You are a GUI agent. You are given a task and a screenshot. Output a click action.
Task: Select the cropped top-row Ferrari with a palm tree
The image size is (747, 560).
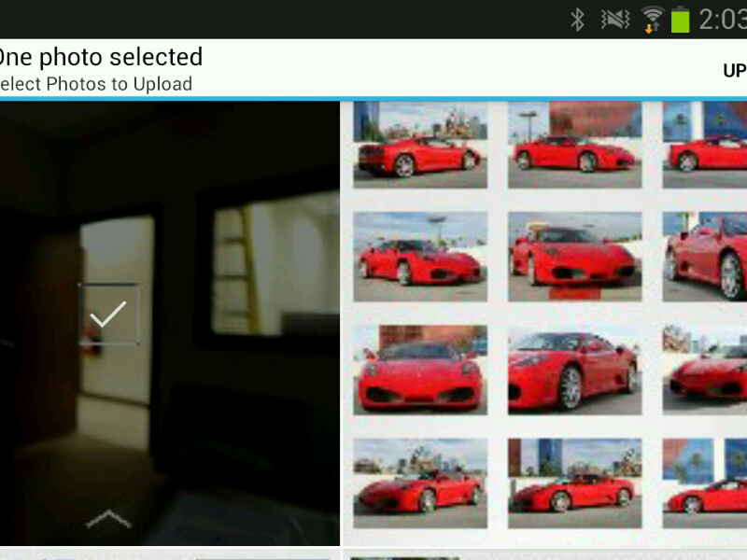pos(705,145)
